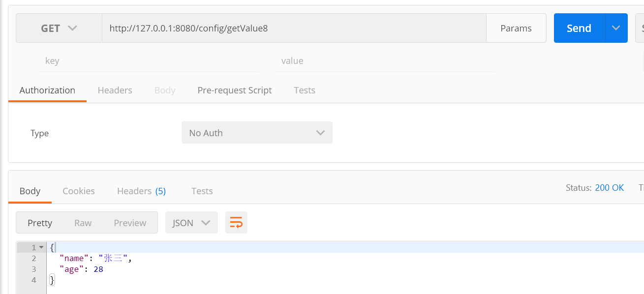644x294 pixels.
Task: Open the GET method dropdown
Action: tap(59, 28)
